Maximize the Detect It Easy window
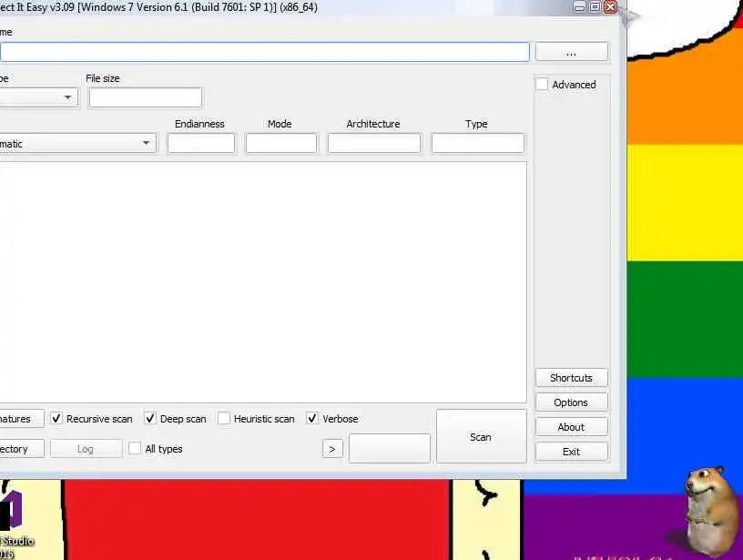Screen dimensions: 743x560 click(595, 7)
